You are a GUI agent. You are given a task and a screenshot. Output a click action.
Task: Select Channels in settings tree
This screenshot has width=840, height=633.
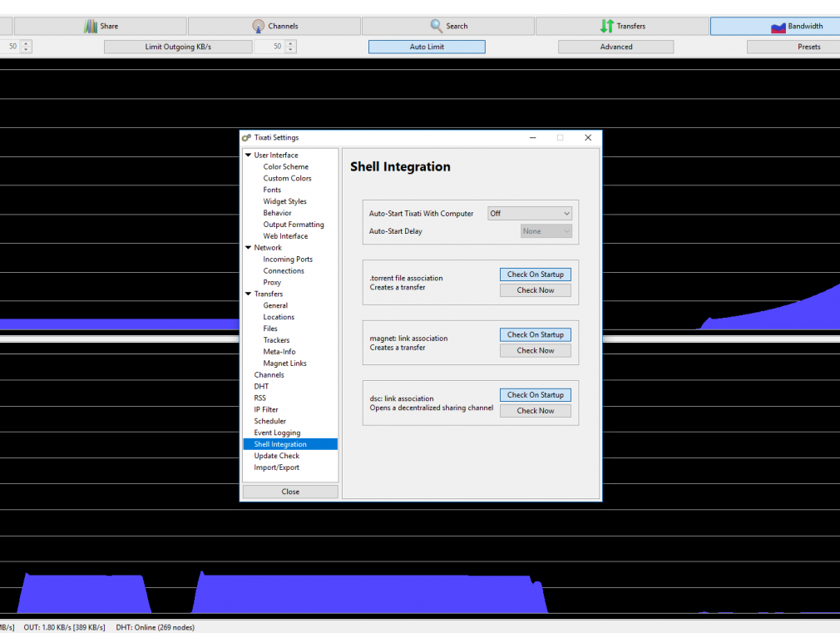tap(269, 375)
